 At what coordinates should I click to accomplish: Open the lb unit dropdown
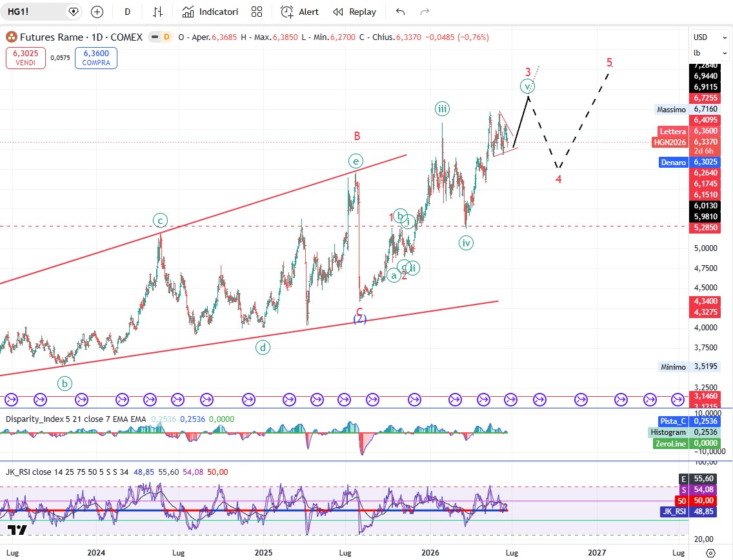click(710, 53)
